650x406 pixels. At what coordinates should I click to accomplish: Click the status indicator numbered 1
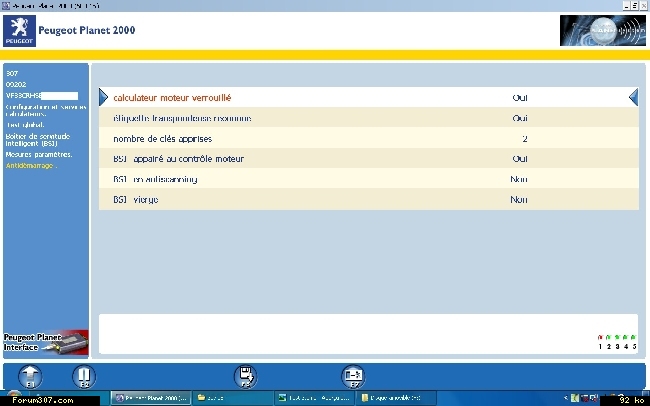(600, 342)
